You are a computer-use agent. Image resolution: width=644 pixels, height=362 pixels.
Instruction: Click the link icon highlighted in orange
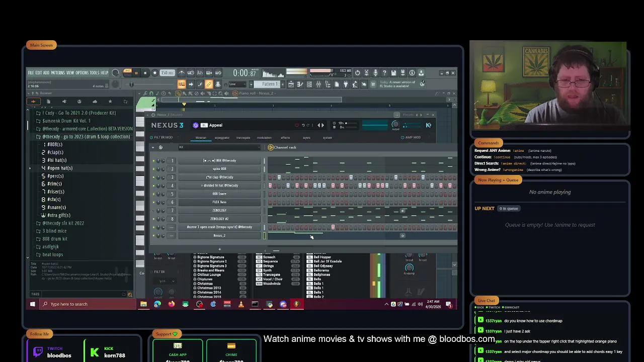tap(209, 84)
